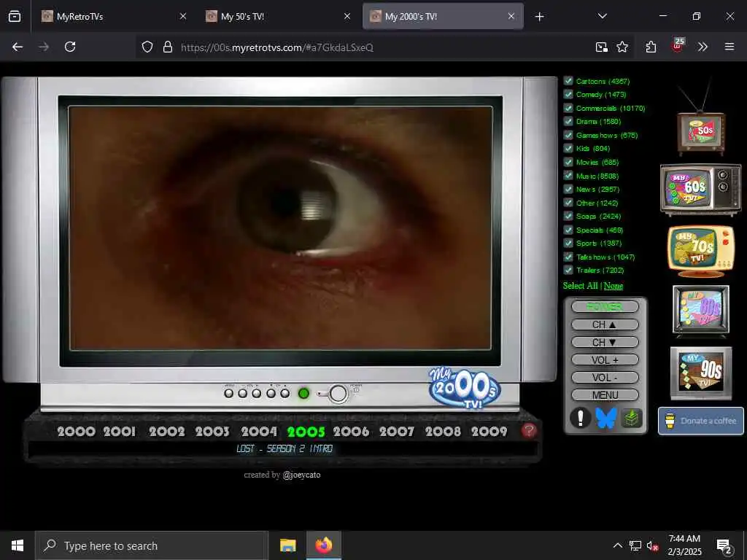Open the Firefox View icon

pyautogui.click(x=15, y=16)
